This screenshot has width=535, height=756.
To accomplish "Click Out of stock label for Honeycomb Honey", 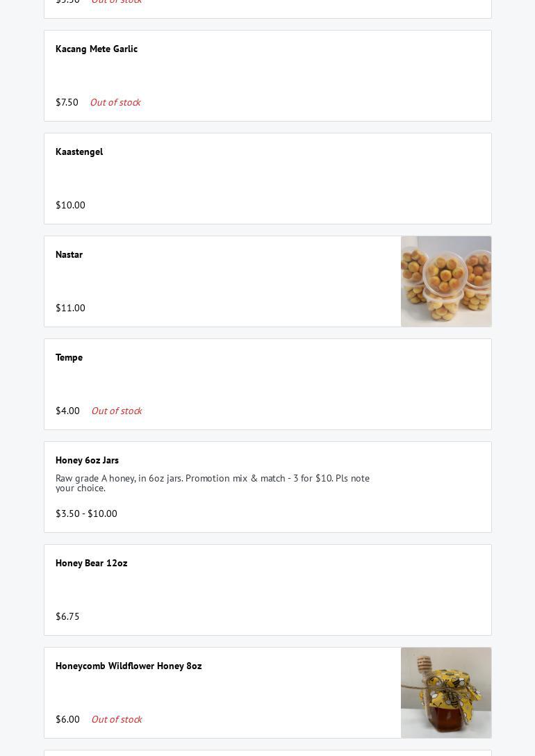I will [117, 719].
